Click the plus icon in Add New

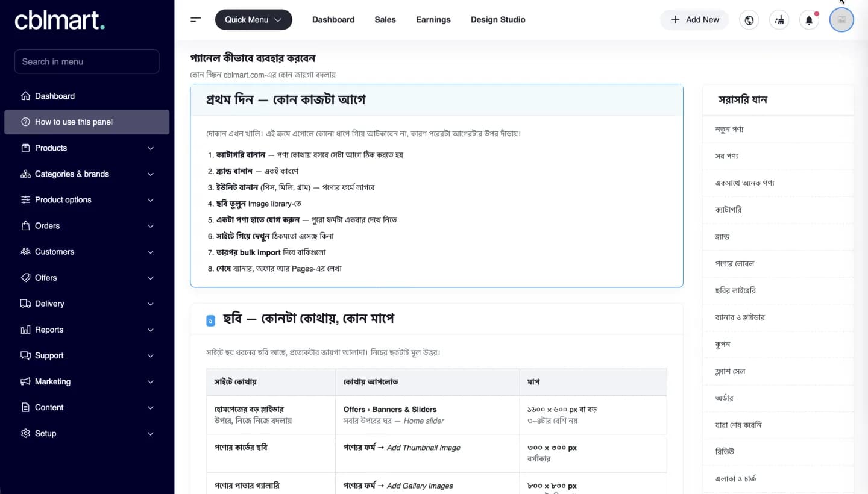coord(676,20)
